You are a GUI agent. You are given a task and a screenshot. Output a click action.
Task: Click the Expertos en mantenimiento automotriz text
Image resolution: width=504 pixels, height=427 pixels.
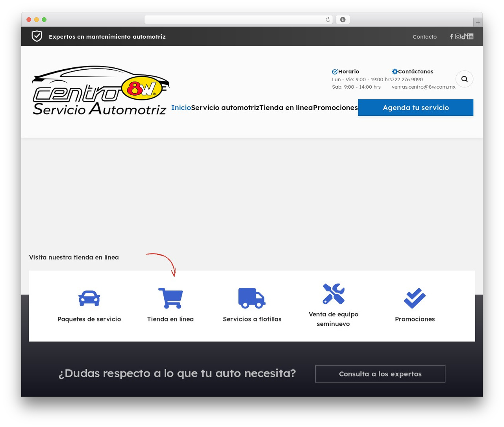107,37
